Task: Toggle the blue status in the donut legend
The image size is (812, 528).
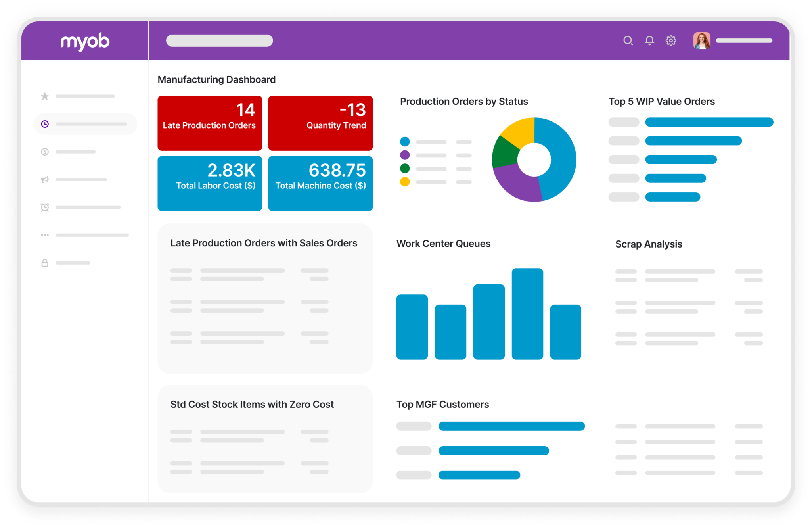Action: (x=405, y=141)
